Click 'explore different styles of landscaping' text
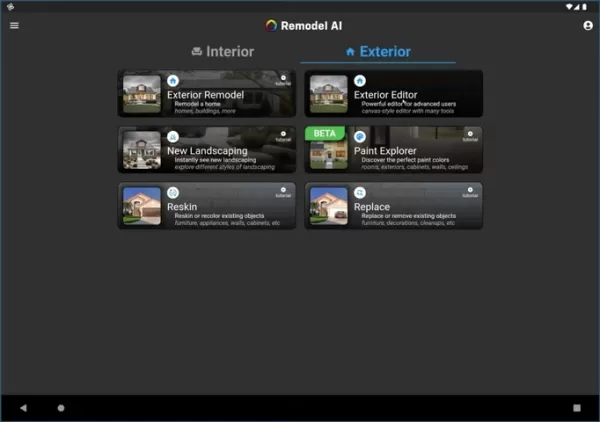Image resolution: width=600 pixels, height=422 pixels. tap(225, 167)
